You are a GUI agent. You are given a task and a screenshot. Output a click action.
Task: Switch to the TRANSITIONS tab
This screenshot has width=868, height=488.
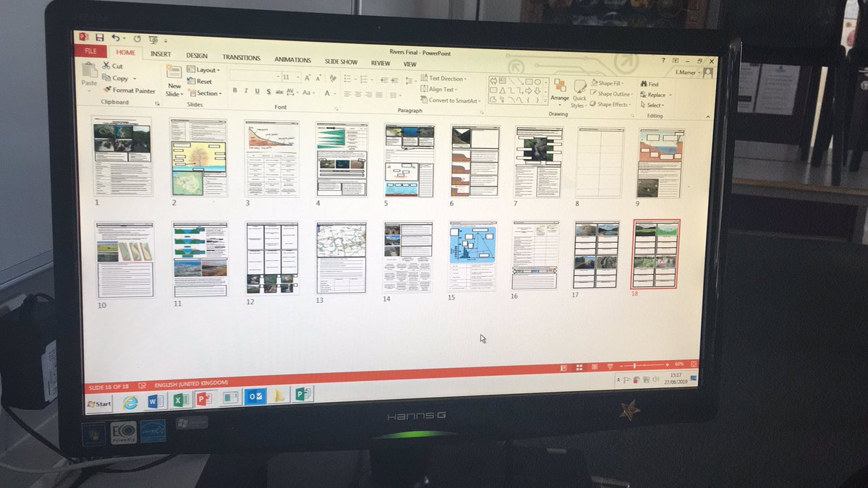(242, 58)
